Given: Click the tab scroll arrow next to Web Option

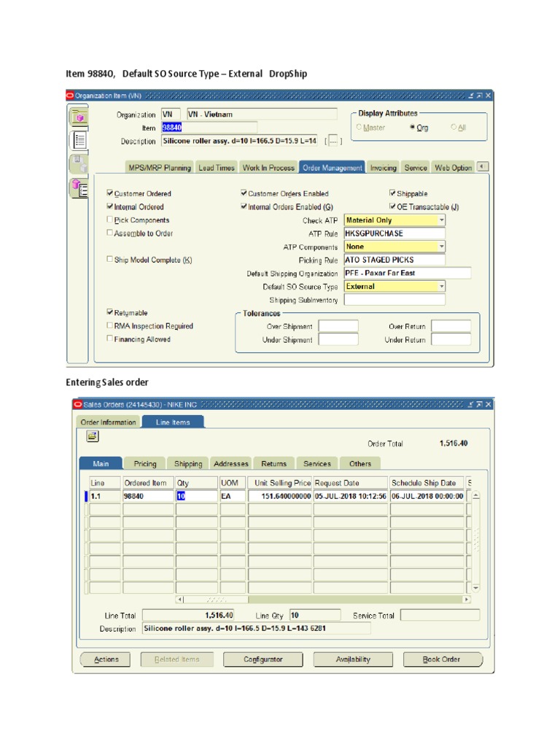Looking at the screenshot, I should click(x=483, y=167).
